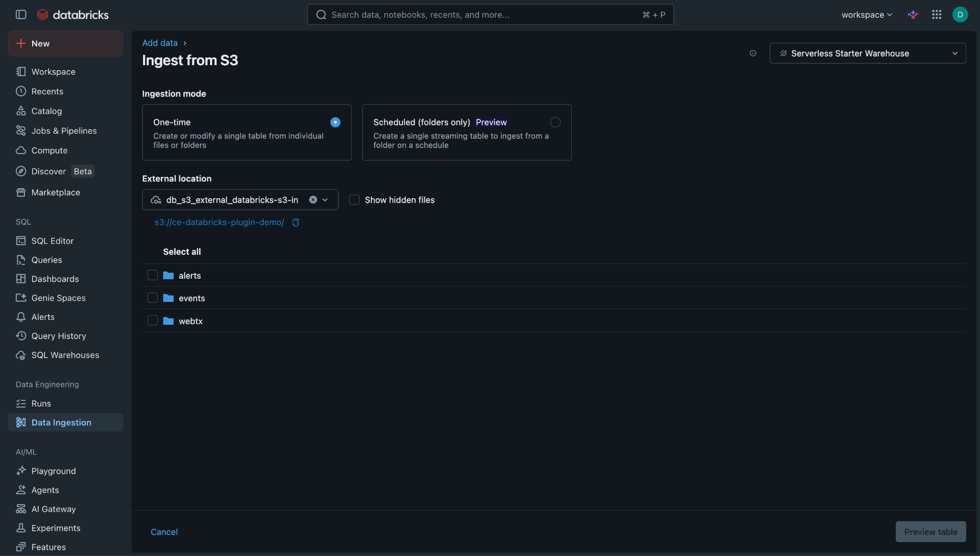The width and height of the screenshot is (980, 556).
Task: Click the AI Gateway icon
Action: pos(21,509)
